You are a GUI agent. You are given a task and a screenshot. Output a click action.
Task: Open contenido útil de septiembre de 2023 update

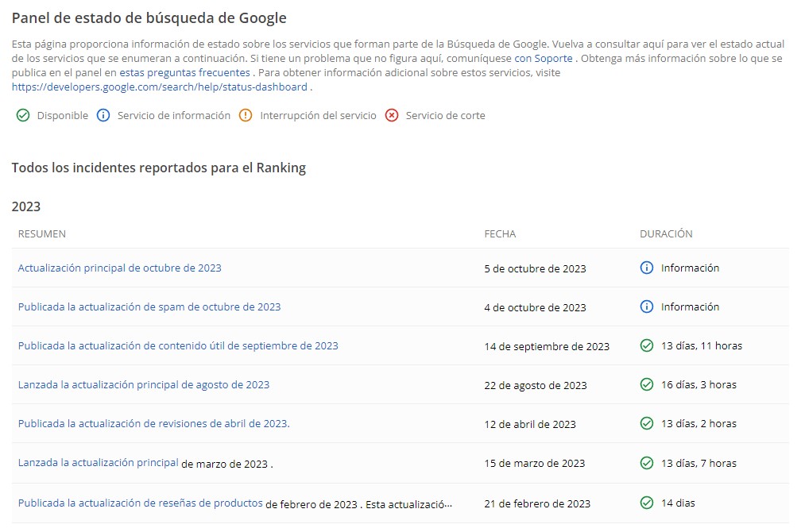click(178, 345)
